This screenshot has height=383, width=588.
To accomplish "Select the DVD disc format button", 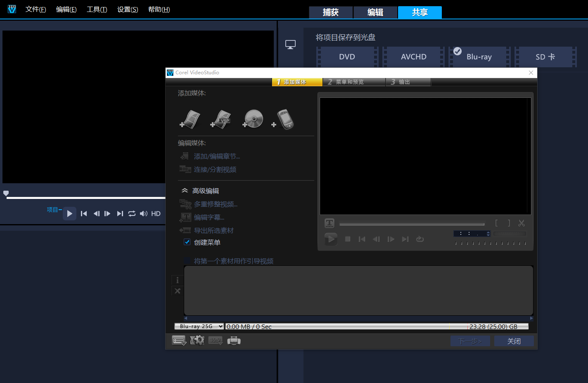I will 347,57.
